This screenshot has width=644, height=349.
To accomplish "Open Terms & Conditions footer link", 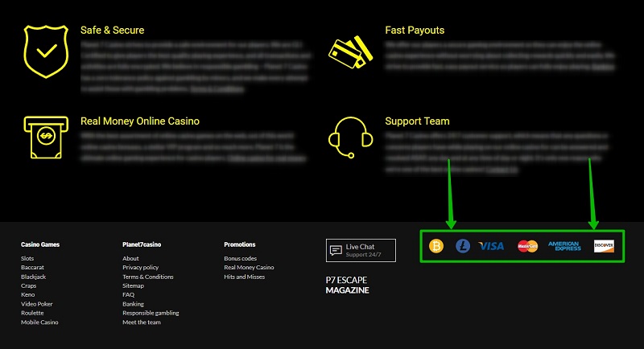I will tap(148, 277).
